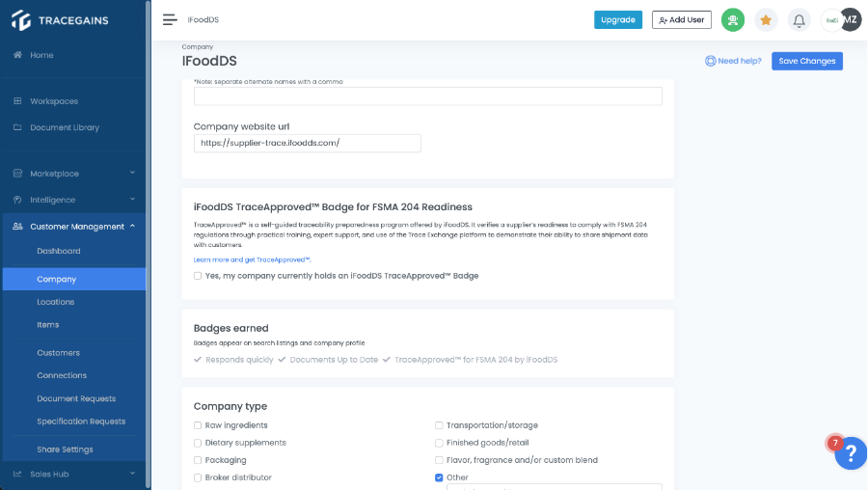Open the green support agent icon
Image resolution: width=868 pixels, height=490 pixels.
tap(733, 19)
